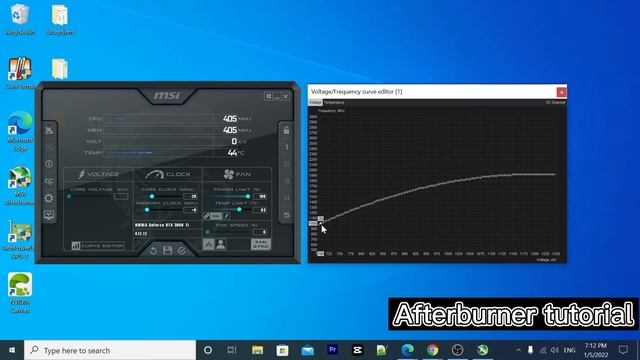Open the Curve Editor button under Voltage

(98, 246)
